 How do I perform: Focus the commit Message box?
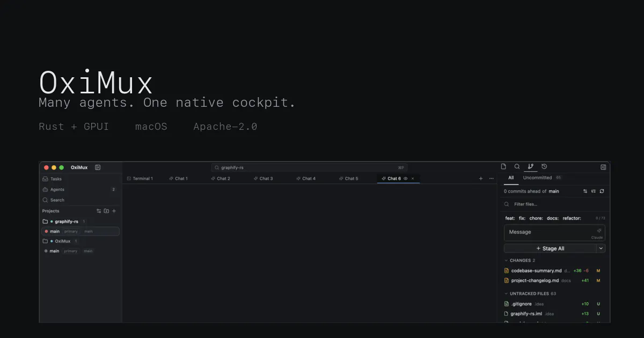[554, 233]
